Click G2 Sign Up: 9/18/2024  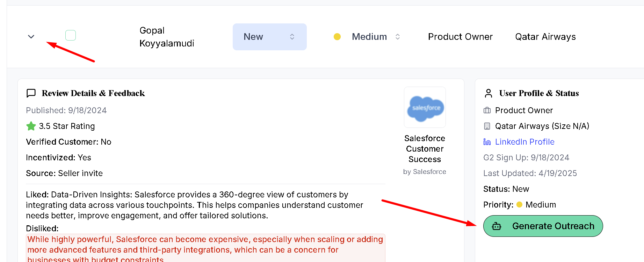coord(526,158)
